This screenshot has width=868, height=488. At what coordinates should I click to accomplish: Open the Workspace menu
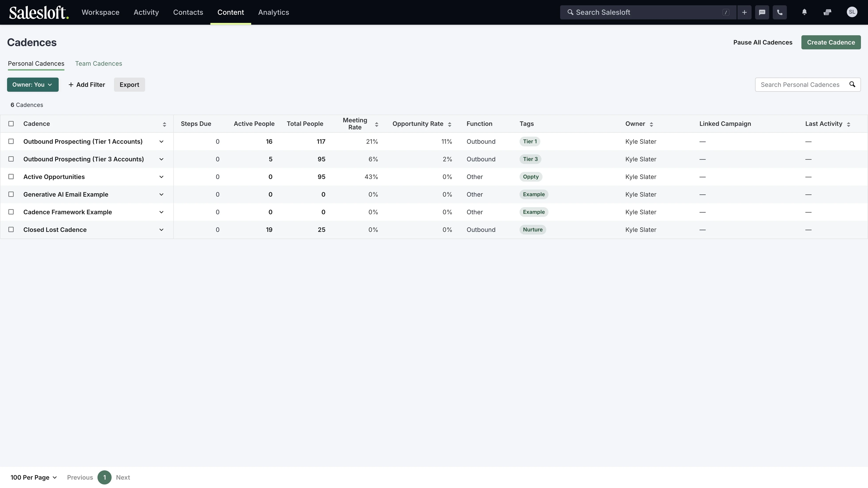click(x=100, y=13)
